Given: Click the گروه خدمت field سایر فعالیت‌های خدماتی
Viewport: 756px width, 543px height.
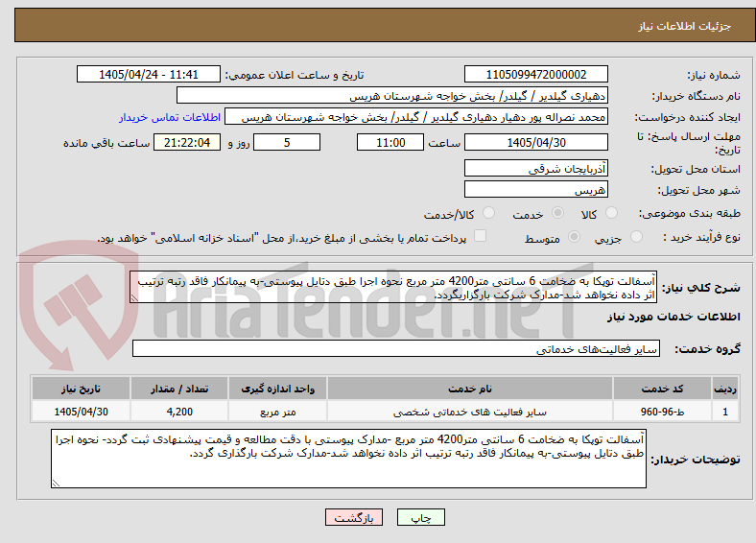Looking at the screenshot, I should [x=396, y=348].
